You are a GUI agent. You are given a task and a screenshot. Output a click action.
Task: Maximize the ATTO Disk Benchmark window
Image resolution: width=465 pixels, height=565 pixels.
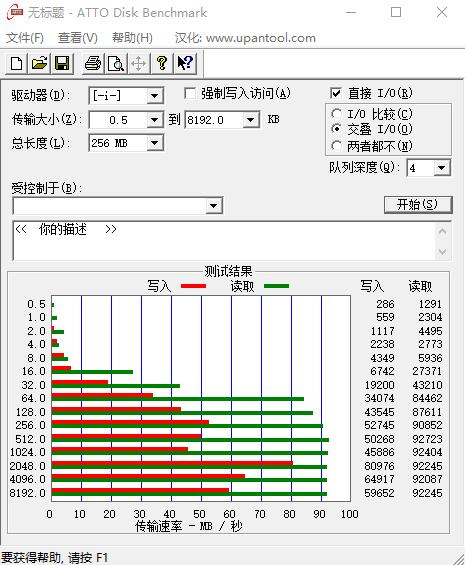(x=396, y=13)
